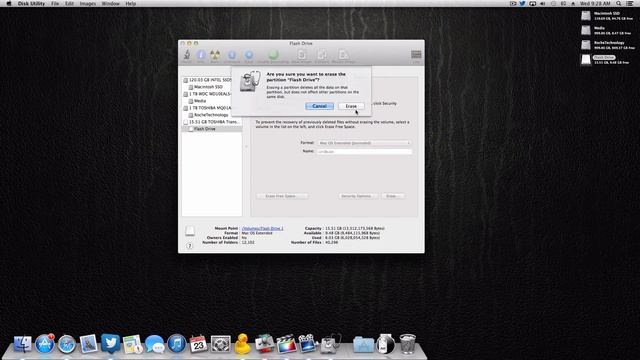Image resolution: width=640 pixels, height=360 pixels.
Task: Click the Erase button below Name field
Action: tap(393, 196)
